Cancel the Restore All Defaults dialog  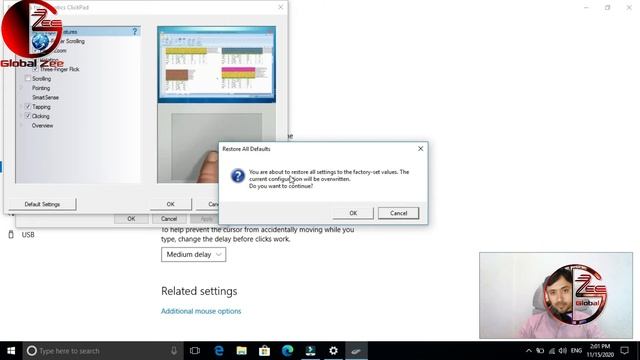coord(398,213)
